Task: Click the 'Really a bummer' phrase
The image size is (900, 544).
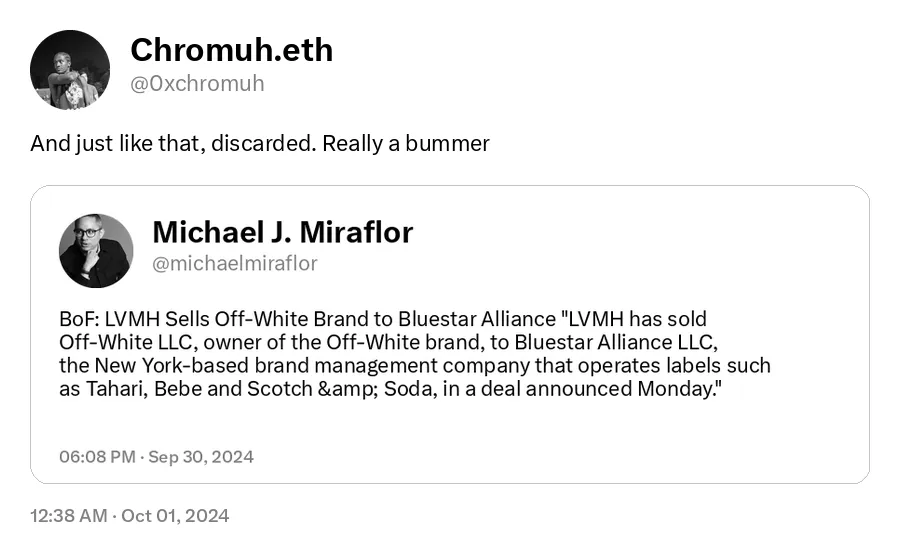Action: click(x=406, y=143)
